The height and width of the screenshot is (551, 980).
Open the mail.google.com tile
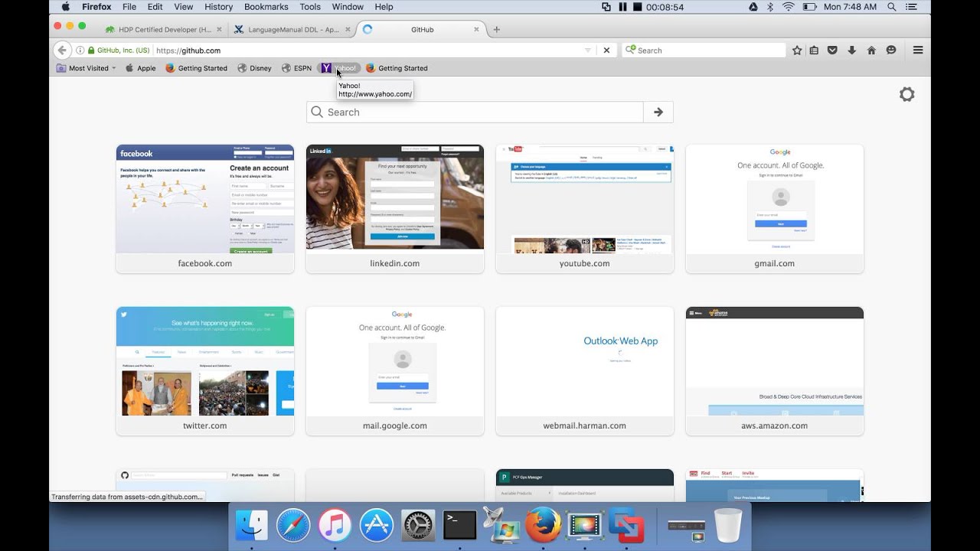(395, 371)
